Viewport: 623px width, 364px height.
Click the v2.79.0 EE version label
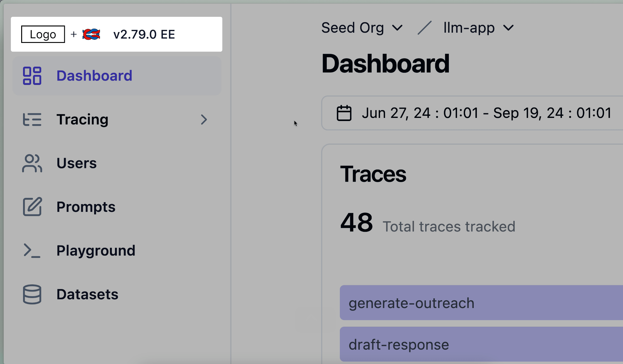pos(144,34)
